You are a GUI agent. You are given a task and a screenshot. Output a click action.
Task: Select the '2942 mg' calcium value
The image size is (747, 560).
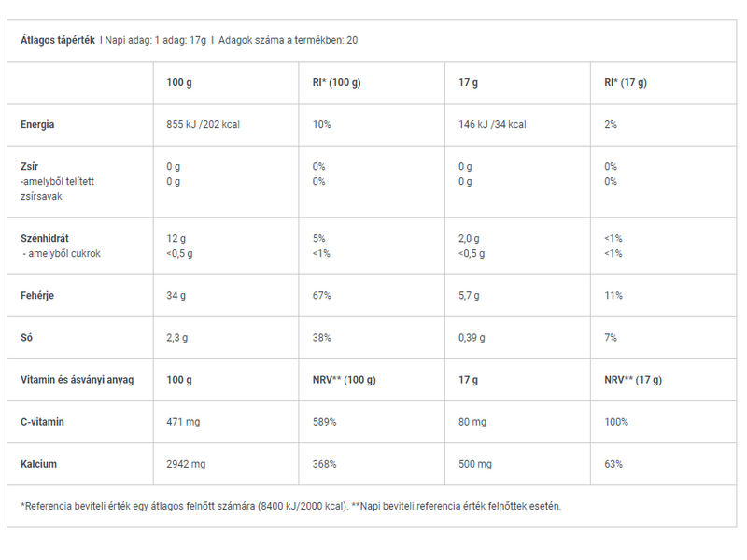coord(186,464)
